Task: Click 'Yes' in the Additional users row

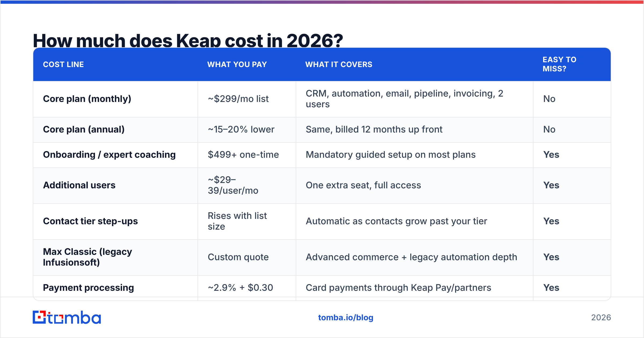Action: 551,185
